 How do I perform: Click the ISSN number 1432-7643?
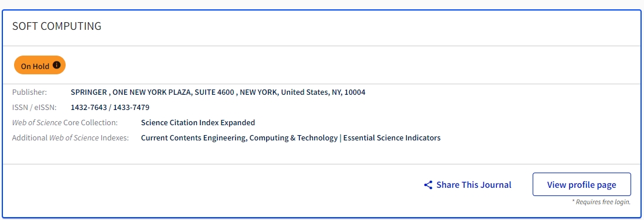tap(88, 108)
